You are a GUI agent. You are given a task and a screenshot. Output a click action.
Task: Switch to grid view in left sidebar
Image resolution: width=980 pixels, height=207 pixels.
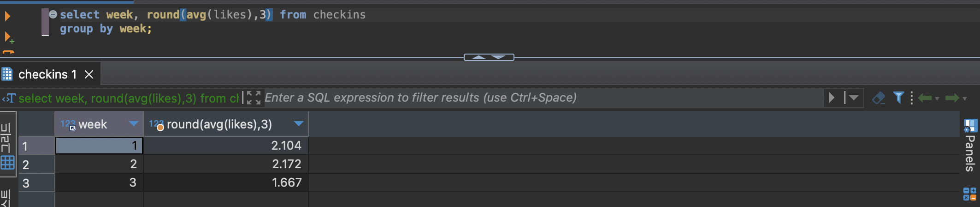tap(8, 163)
